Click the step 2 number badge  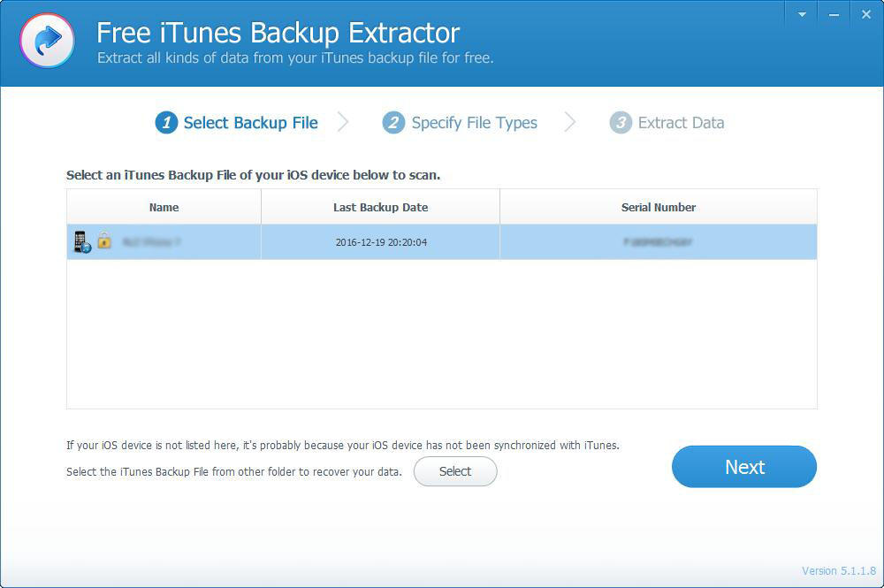pyautogui.click(x=393, y=122)
